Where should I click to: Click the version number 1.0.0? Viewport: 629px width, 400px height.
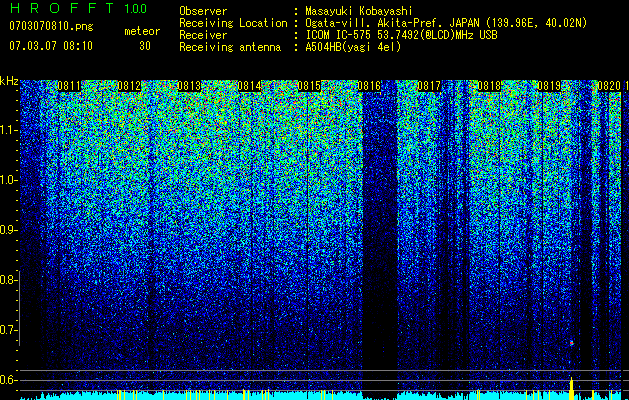tap(136, 8)
